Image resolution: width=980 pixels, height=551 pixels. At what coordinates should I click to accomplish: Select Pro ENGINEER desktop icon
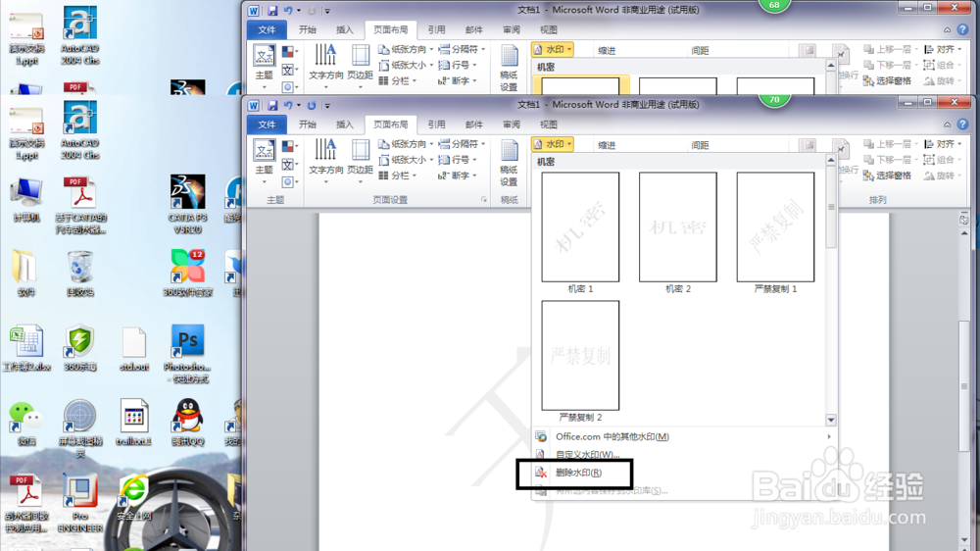pyautogui.click(x=80, y=504)
